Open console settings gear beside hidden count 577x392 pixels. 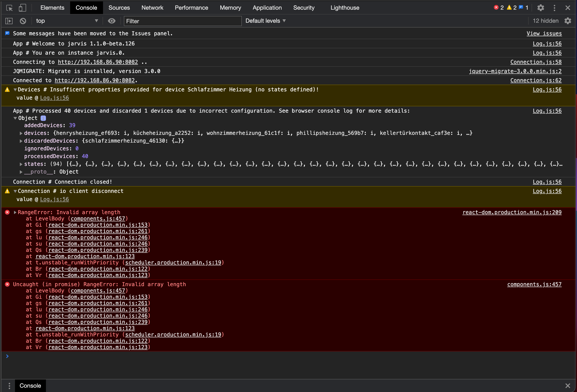(568, 21)
